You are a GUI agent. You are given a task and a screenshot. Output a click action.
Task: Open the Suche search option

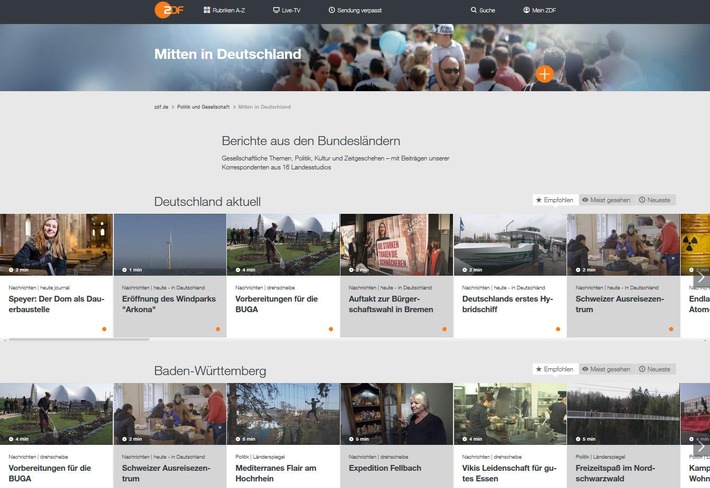[x=483, y=10]
